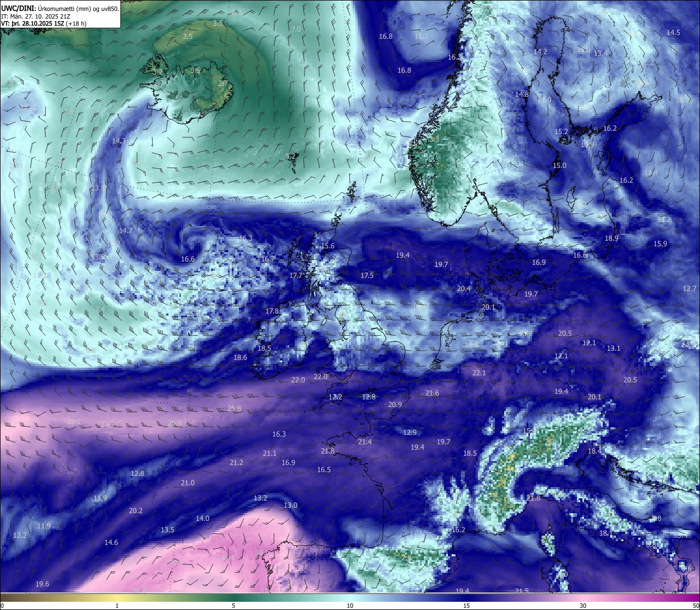
Task: Click the 12.7 value at the right edge
Action: 690,288
